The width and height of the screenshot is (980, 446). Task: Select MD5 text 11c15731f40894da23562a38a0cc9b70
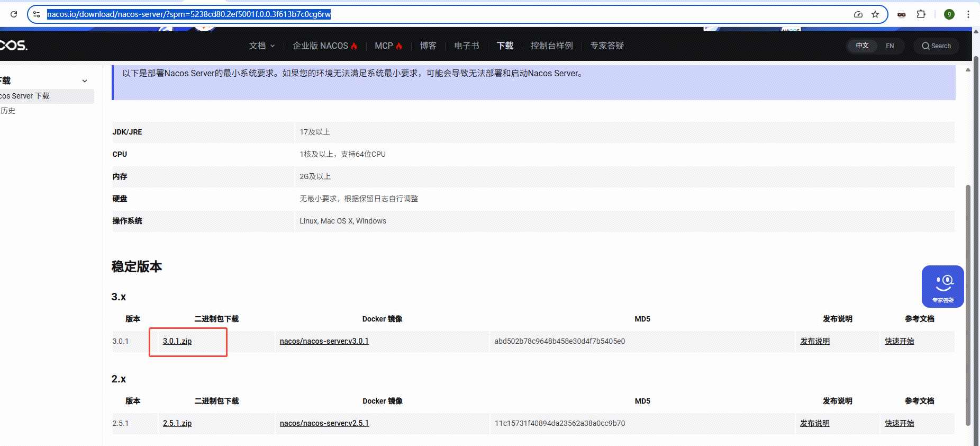[x=560, y=423]
